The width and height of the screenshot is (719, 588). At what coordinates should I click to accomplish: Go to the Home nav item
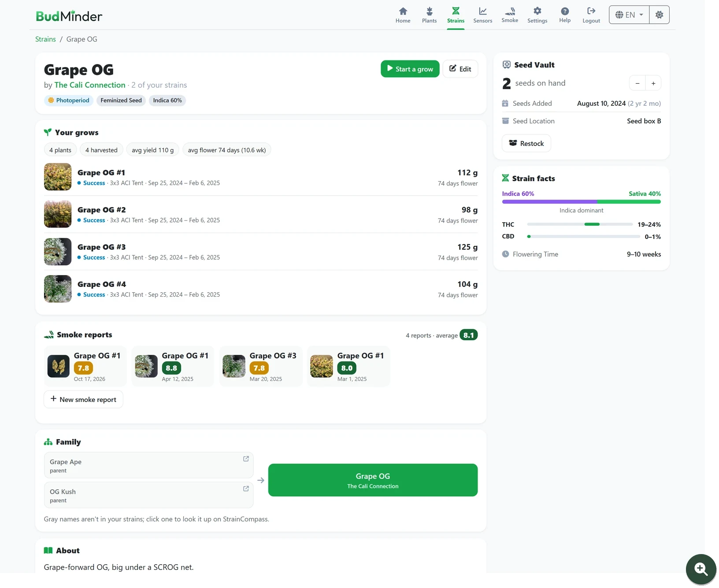coord(403,15)
